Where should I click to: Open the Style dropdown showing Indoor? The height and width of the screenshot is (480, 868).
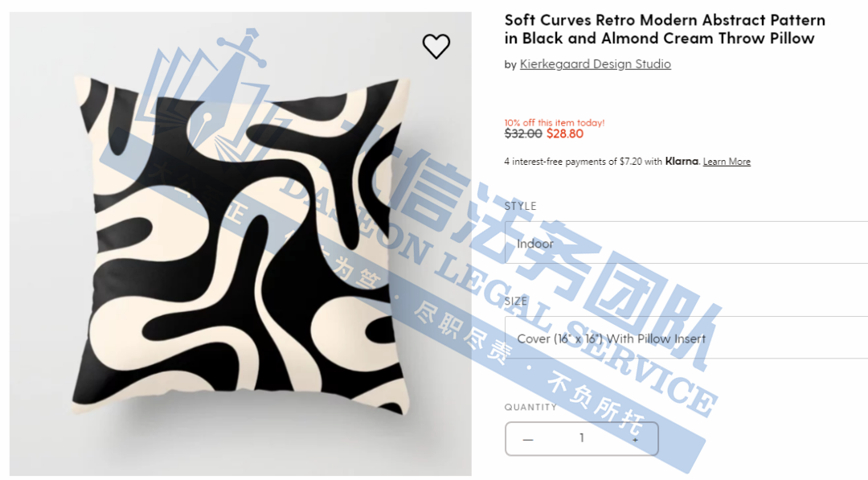[x=686, y=243]
